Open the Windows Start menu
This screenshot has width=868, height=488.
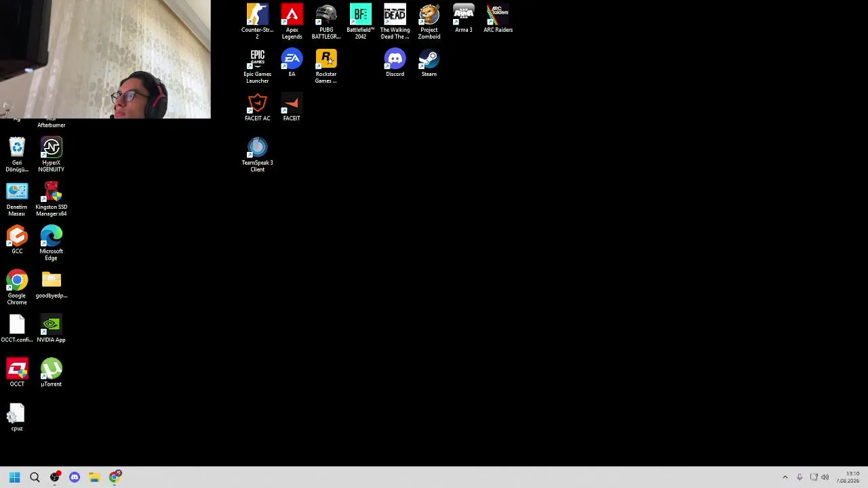[x=14, y=477]
